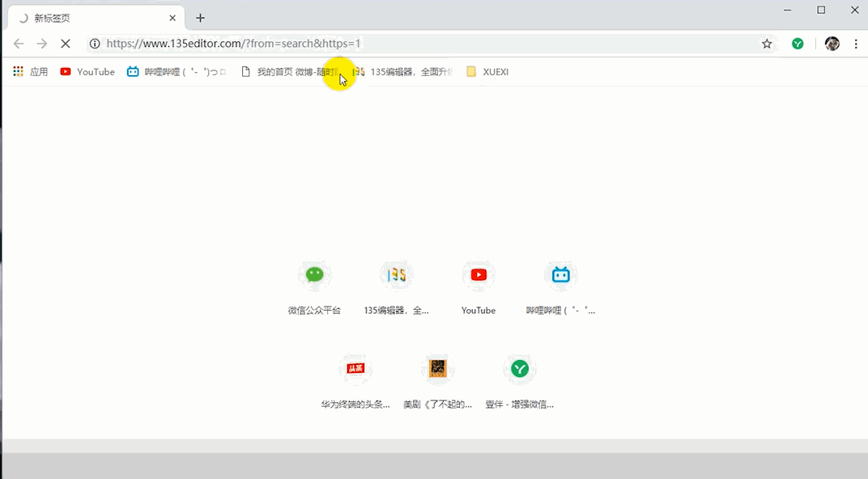Open 135编辑器 shortcut tile
Screen dimensions: 868x479
(x=397, y=287)
